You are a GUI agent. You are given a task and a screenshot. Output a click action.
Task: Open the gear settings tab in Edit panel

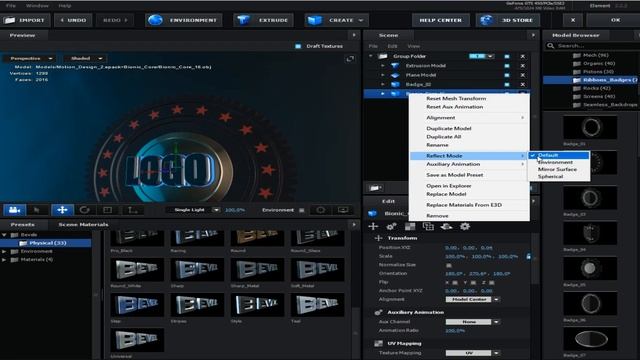click(x=465, y=226)
